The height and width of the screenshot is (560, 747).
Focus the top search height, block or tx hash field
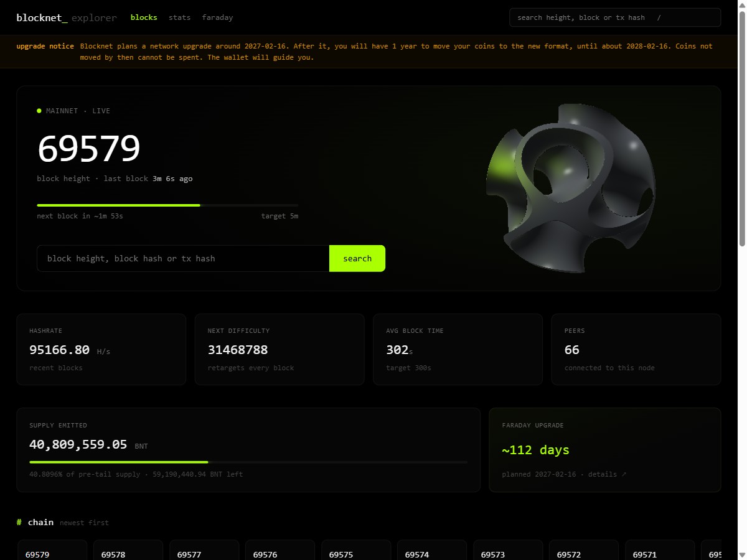(615, 17)
